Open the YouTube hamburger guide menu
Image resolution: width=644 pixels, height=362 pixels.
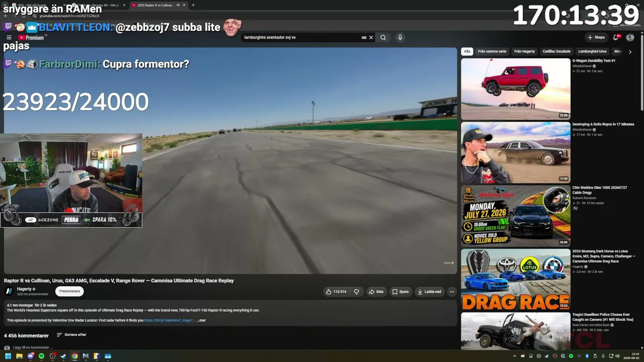point(9,38)
